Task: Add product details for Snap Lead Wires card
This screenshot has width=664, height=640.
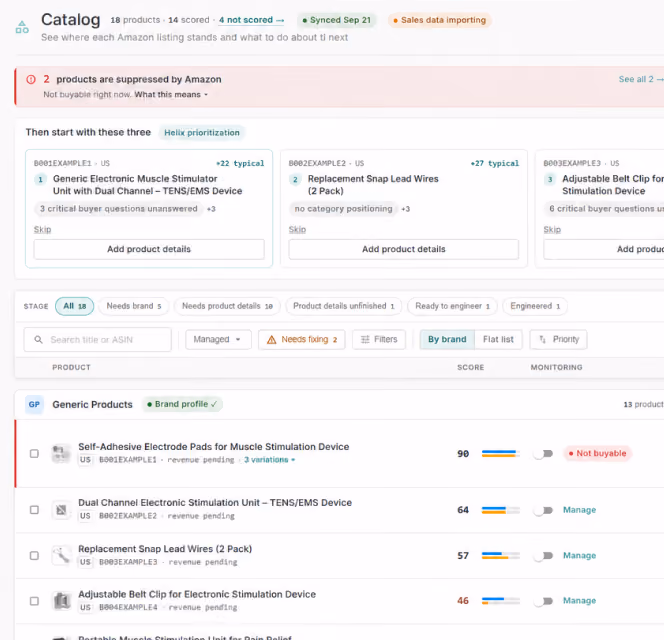Action: (404, 249)
